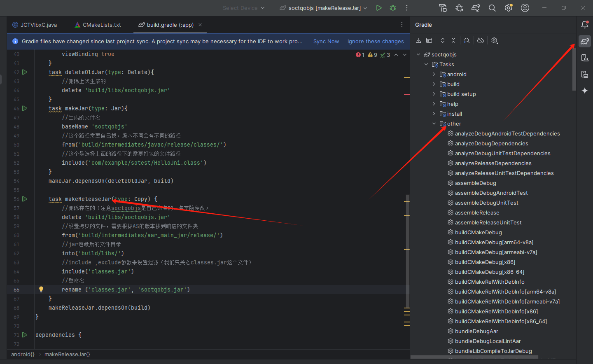Click makeReleaseJar{} in the breadcrumb bar
This screenshot has width=593, height=364.
point(67,354)
